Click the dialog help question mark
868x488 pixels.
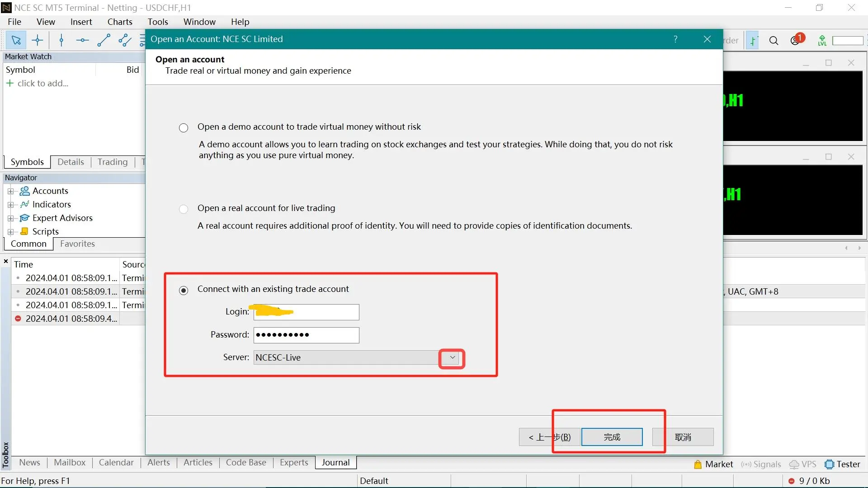point(675,39)
